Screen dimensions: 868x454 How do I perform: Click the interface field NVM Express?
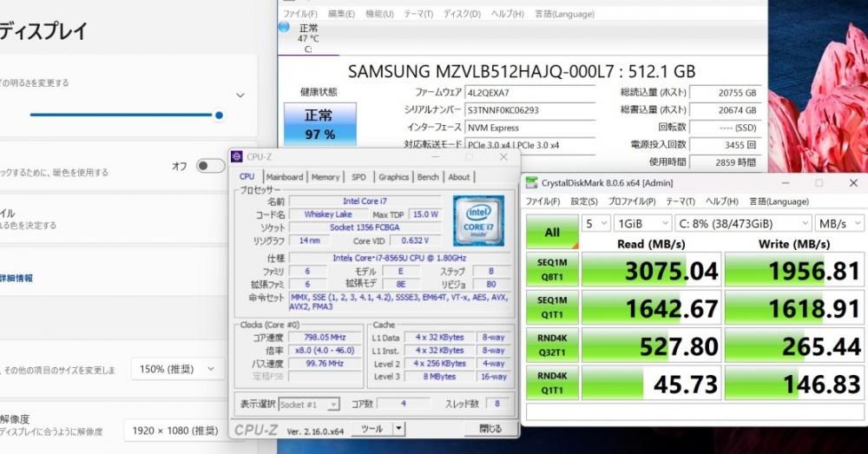tap(530, 128)
